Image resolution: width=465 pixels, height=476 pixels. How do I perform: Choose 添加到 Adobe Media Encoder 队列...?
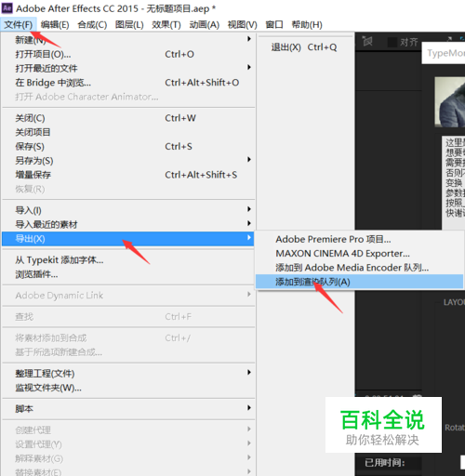coord(359,268)
